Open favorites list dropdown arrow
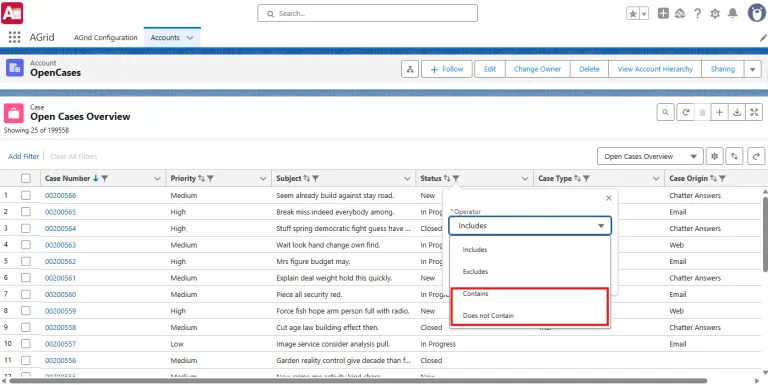 (x=644, y=14)
